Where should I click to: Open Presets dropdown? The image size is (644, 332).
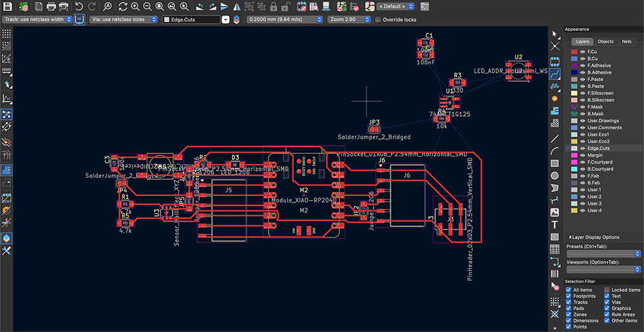click(x=603, y=254)
